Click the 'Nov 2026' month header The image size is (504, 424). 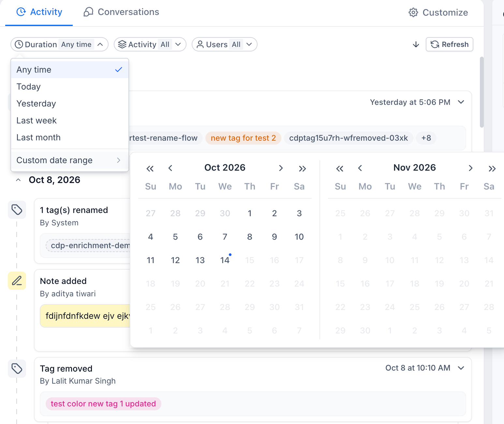(415, 168)
